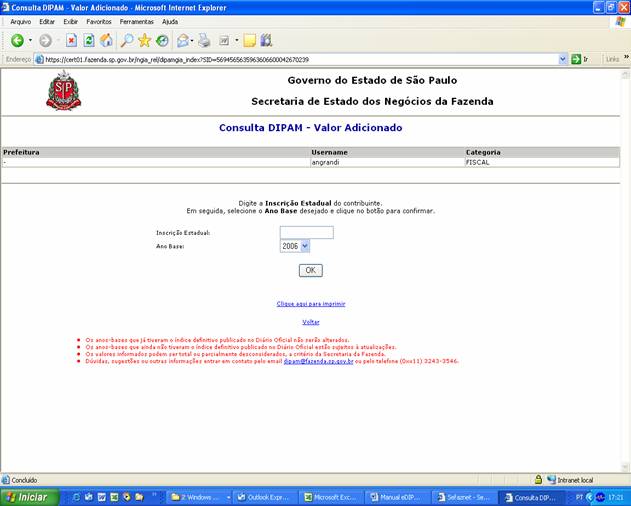Click the browser Back arrow button
This screenshot has height=506, width=631.
tap(17, 41)
